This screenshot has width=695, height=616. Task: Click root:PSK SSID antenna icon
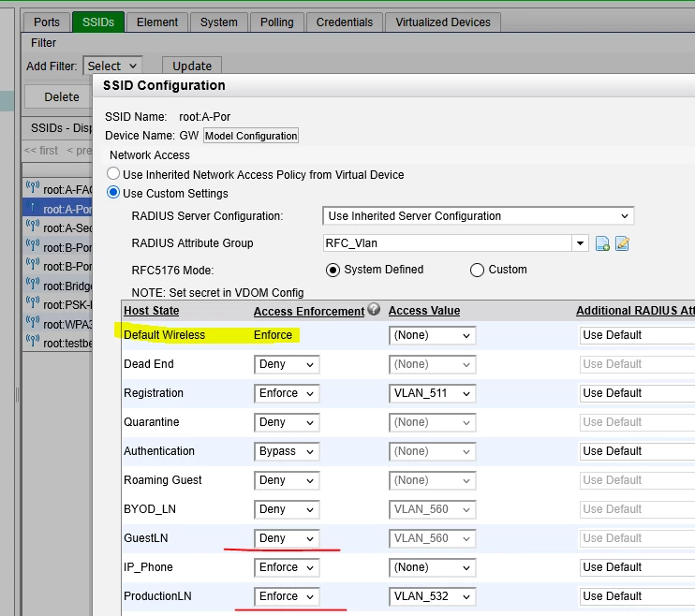[33, 303]
